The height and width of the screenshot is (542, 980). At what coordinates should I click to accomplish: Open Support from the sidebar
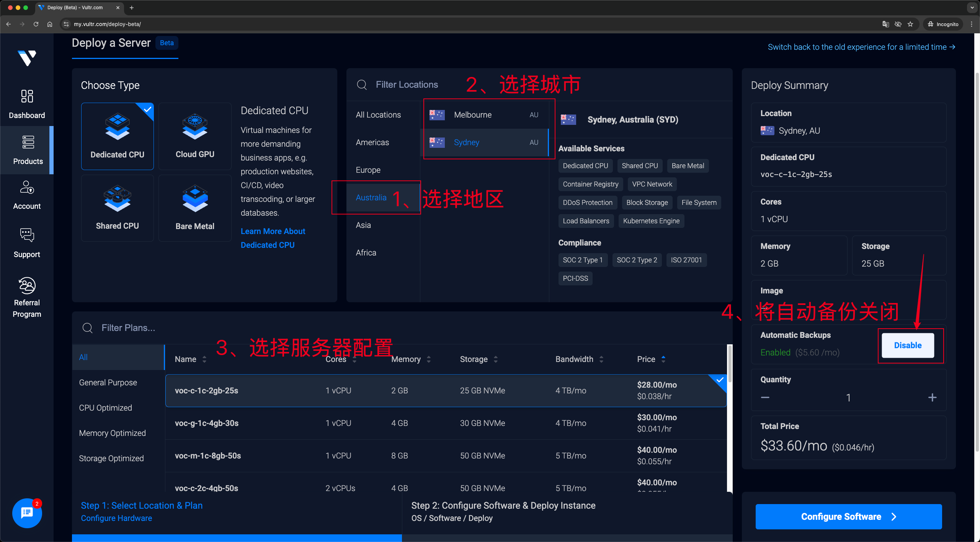pyautogui.click(x=27, y=235)
